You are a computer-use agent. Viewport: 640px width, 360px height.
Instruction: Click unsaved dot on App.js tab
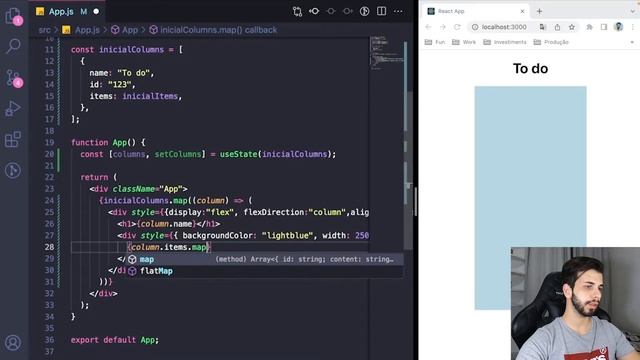[96, 11]
